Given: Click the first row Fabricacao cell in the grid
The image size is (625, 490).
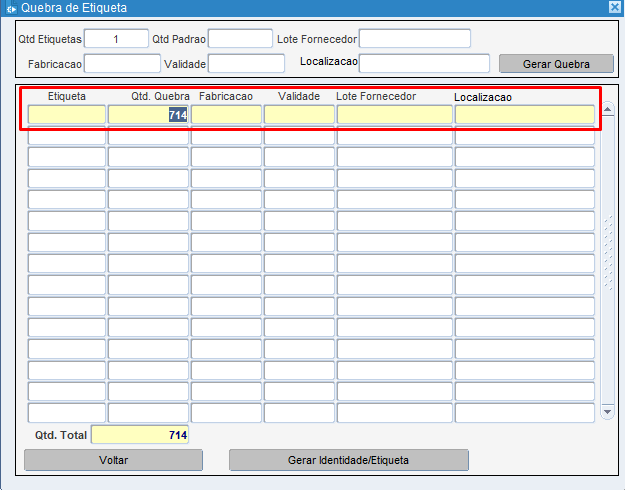Looking at the screenshot, I should coord(226,115).
